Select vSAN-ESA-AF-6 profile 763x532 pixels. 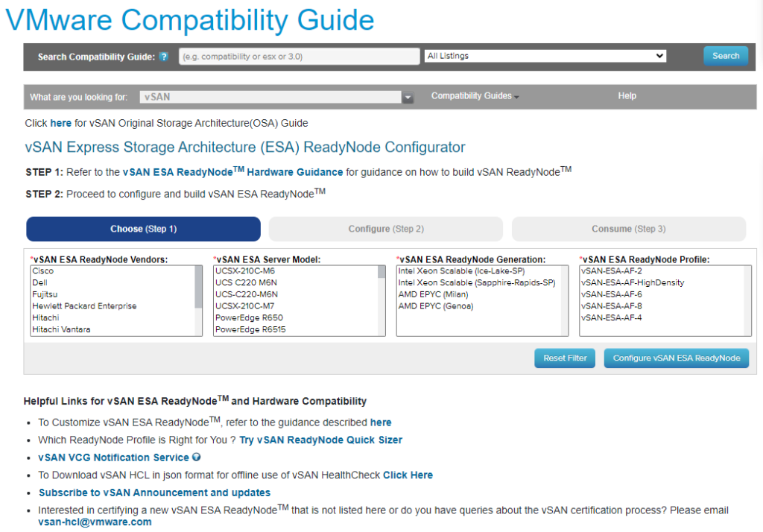click(662, 294)
